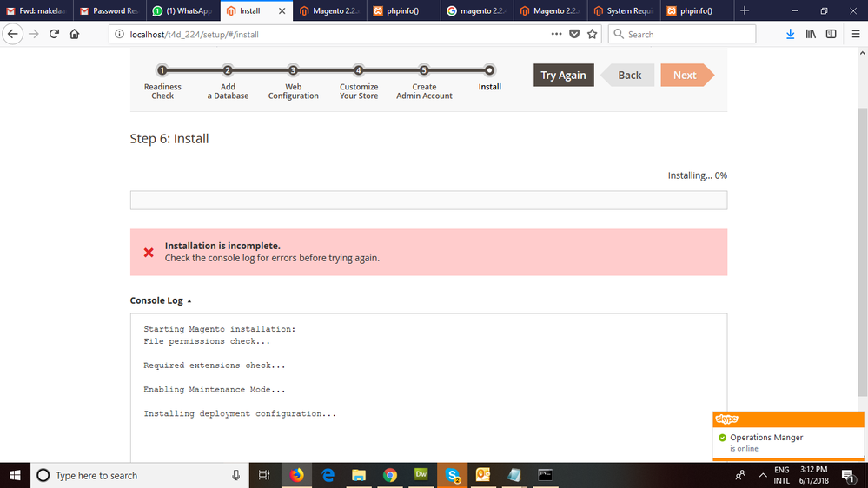Click the page vertical scrollbar
The image size is (868, 488).
click(862, 252)
